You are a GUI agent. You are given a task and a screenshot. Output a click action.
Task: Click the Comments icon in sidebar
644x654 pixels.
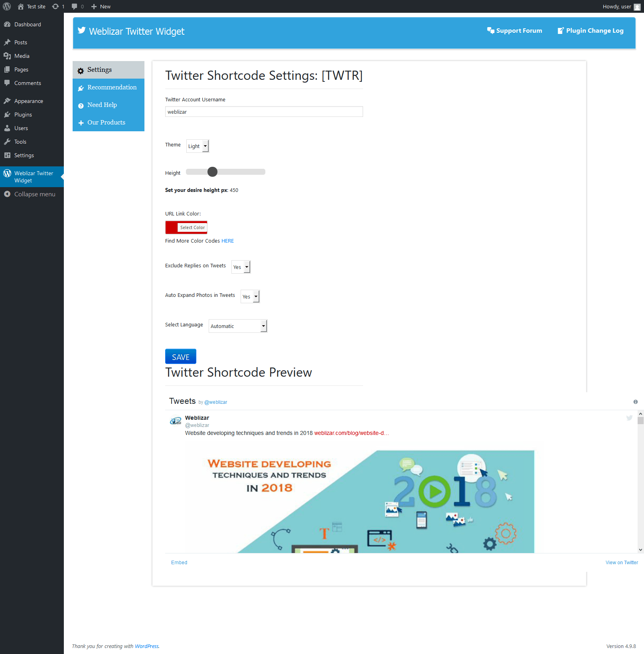(x=7, y=83)
